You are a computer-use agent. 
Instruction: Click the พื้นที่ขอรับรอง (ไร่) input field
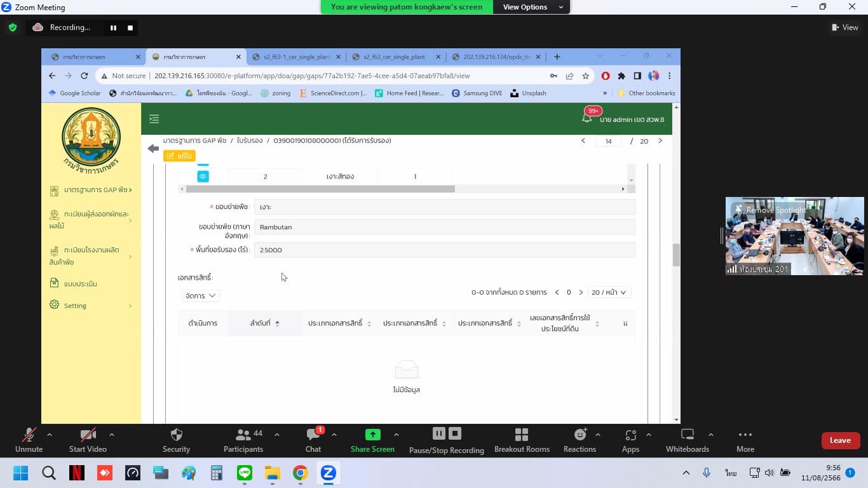(444, 250)
